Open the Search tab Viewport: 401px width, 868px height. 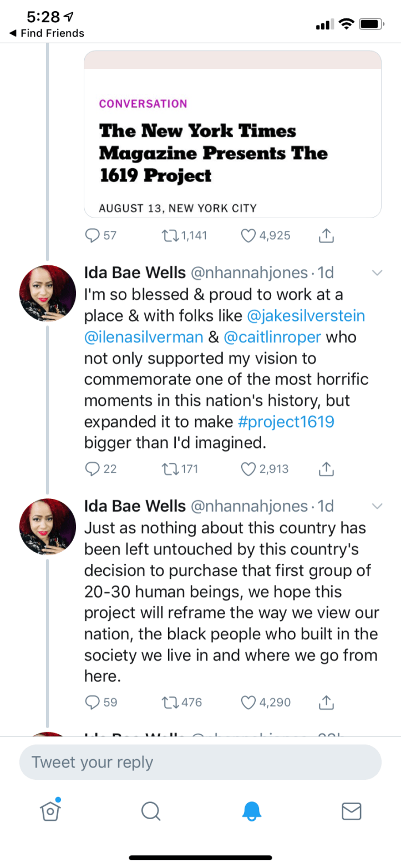[150, 811]
